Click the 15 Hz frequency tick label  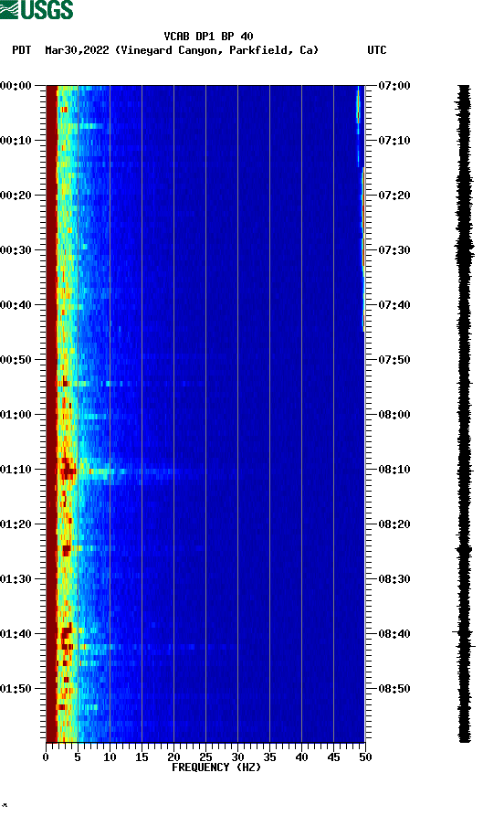[142, 757]
